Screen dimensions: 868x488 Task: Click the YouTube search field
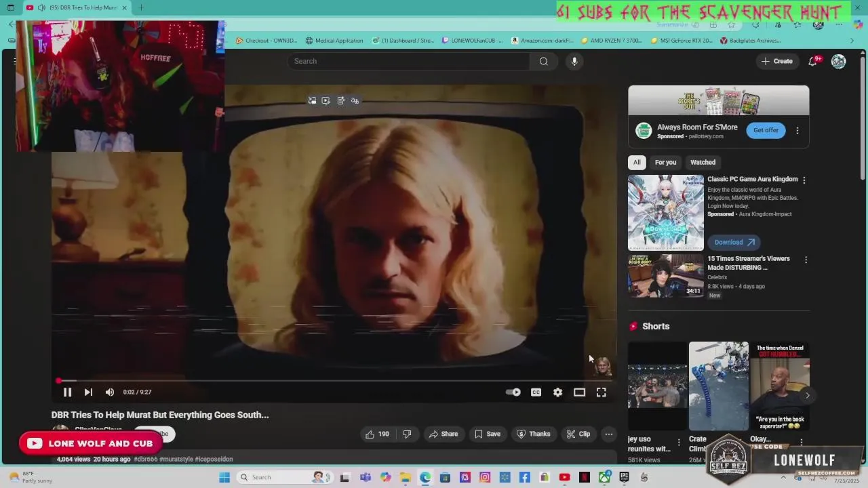(x=408, y=61)
